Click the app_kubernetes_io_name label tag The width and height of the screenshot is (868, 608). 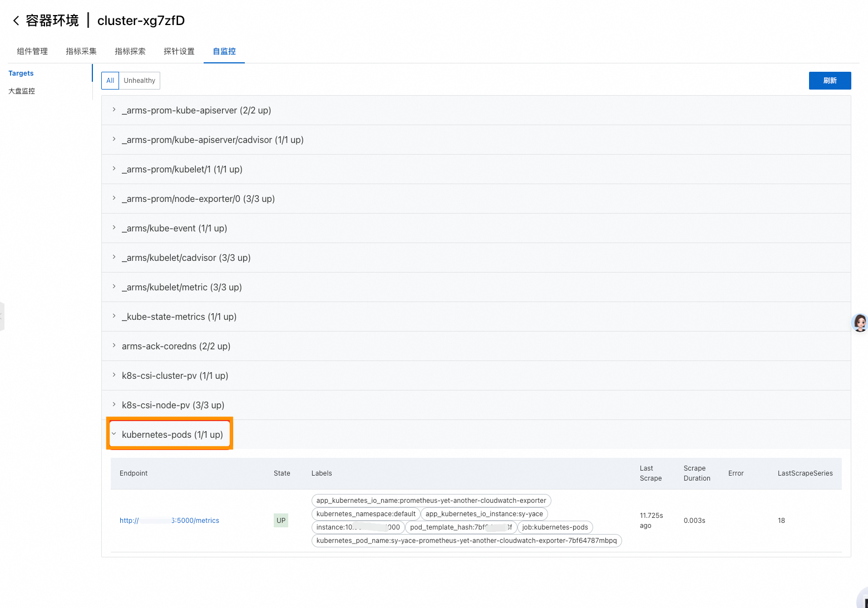point(431,501)
